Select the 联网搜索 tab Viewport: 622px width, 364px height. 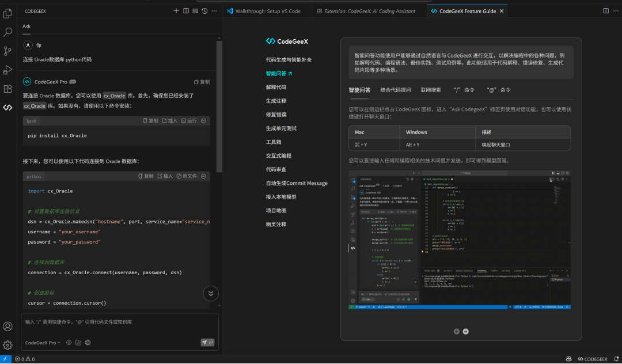click(431, 90)
